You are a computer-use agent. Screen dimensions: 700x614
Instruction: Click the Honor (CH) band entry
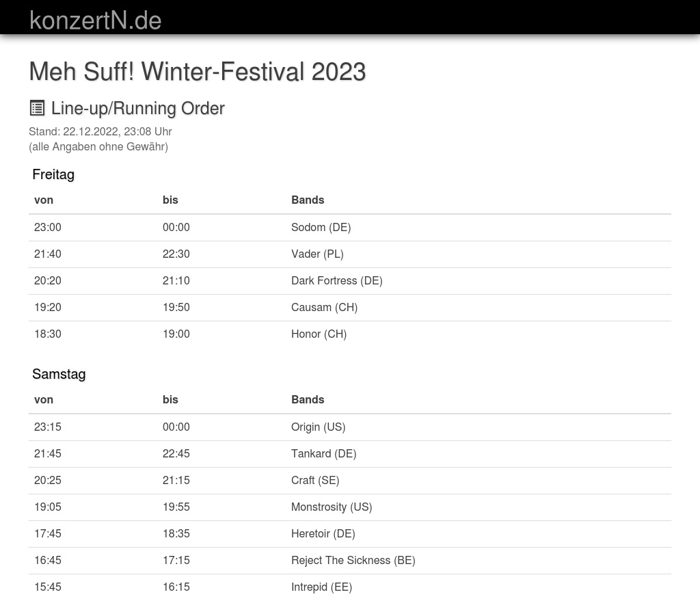(x=319, y=334)
